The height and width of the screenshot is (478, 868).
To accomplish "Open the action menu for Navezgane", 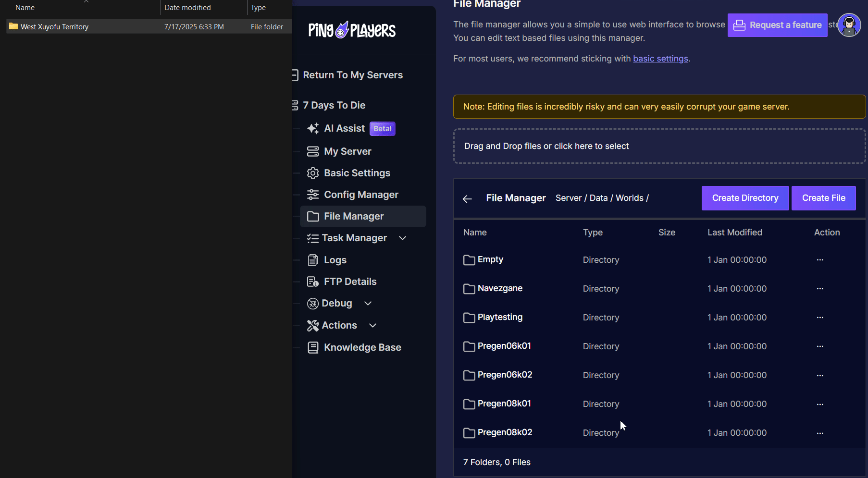I will [x=820, y=289].
